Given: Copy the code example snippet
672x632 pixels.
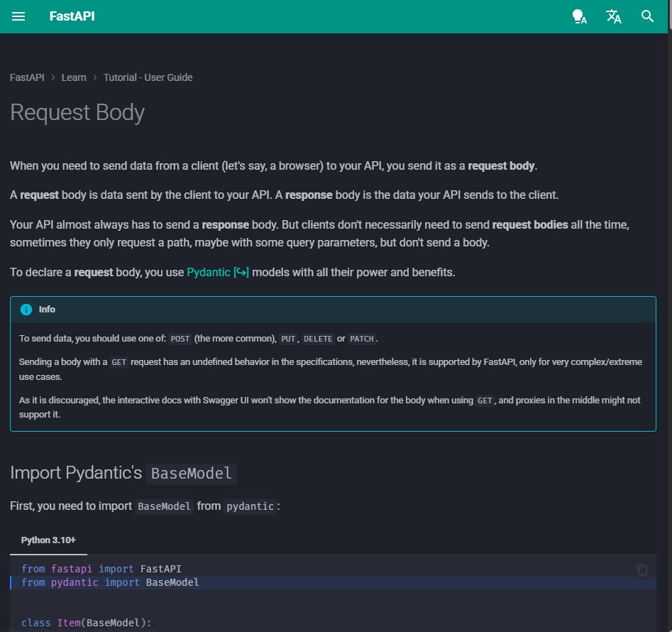Looking at the screenshot, I should [x=641, y=569].
